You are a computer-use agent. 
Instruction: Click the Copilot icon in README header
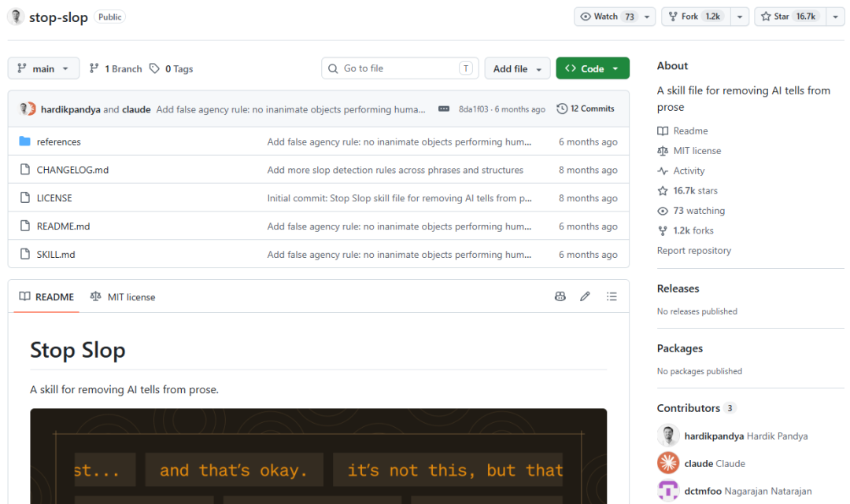click(x=560, y=296)
